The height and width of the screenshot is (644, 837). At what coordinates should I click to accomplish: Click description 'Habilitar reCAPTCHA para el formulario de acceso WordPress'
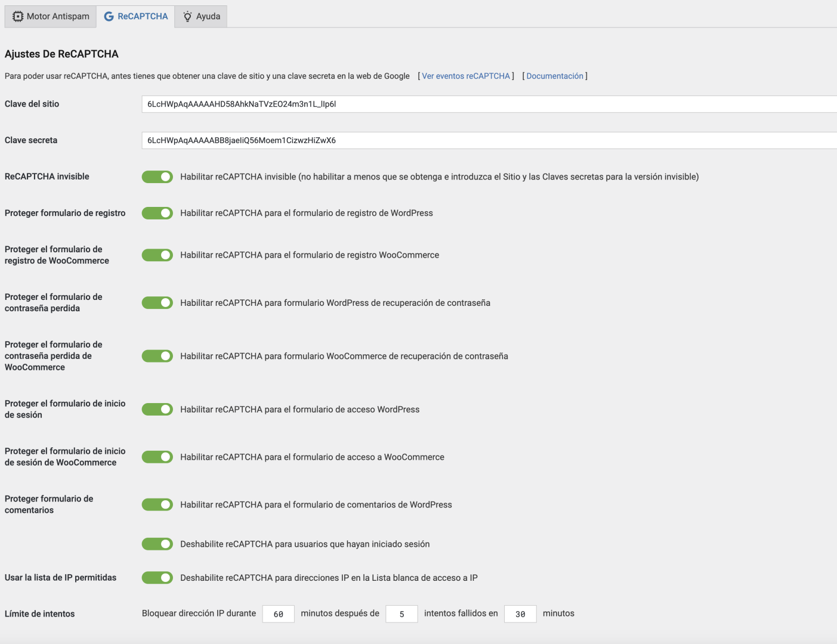point(300,410)
